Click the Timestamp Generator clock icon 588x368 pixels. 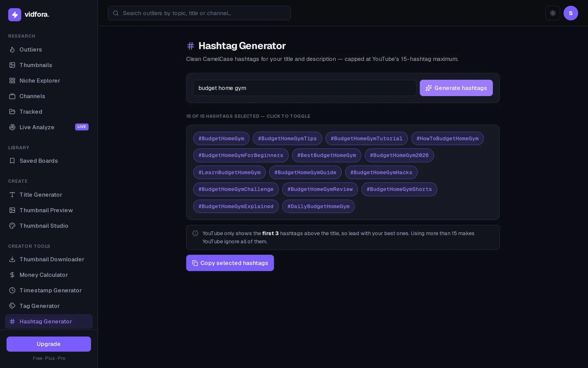12,290
